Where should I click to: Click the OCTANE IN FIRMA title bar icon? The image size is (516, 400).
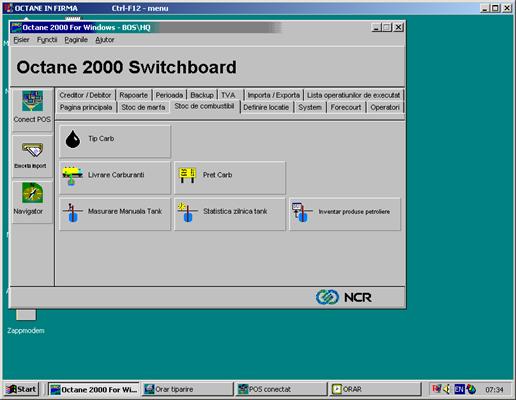coord(9,8)
